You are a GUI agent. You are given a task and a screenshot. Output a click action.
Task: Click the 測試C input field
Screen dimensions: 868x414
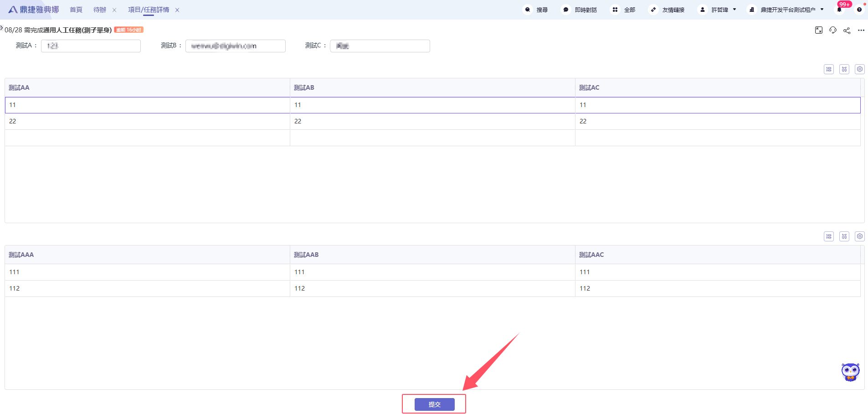point(380,46)
